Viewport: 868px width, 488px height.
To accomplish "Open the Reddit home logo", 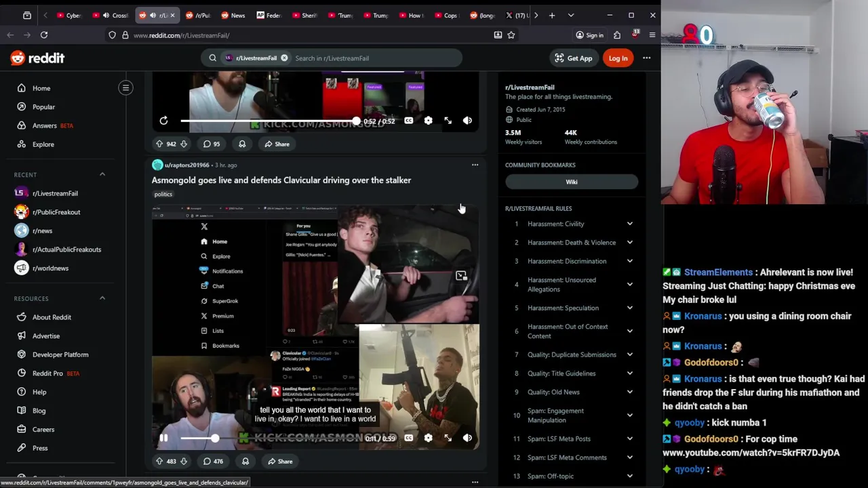I will click(37, 58).
